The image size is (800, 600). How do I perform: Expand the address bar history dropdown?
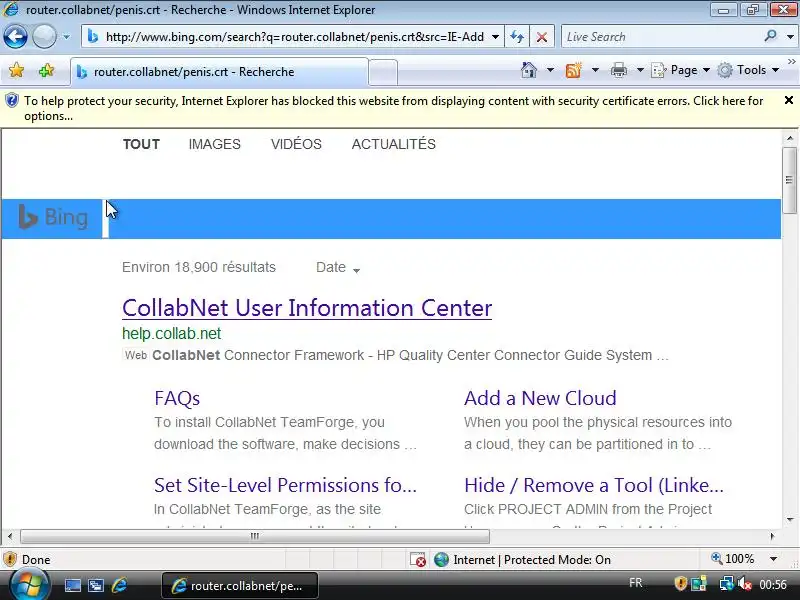[x=495, y=37]
